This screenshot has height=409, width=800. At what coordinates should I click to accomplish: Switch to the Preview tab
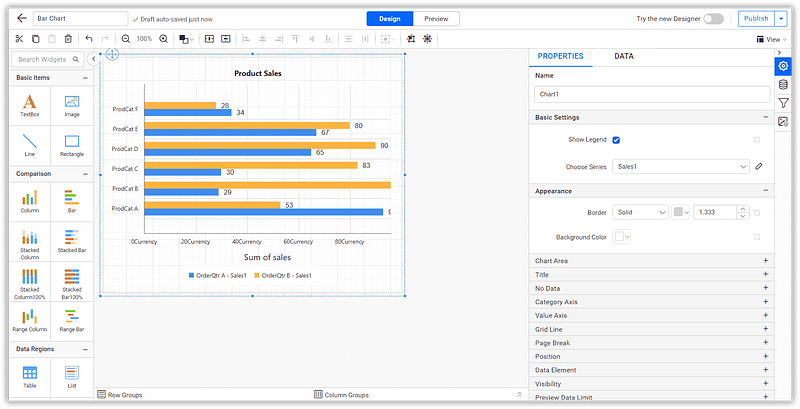coord(436,19)
